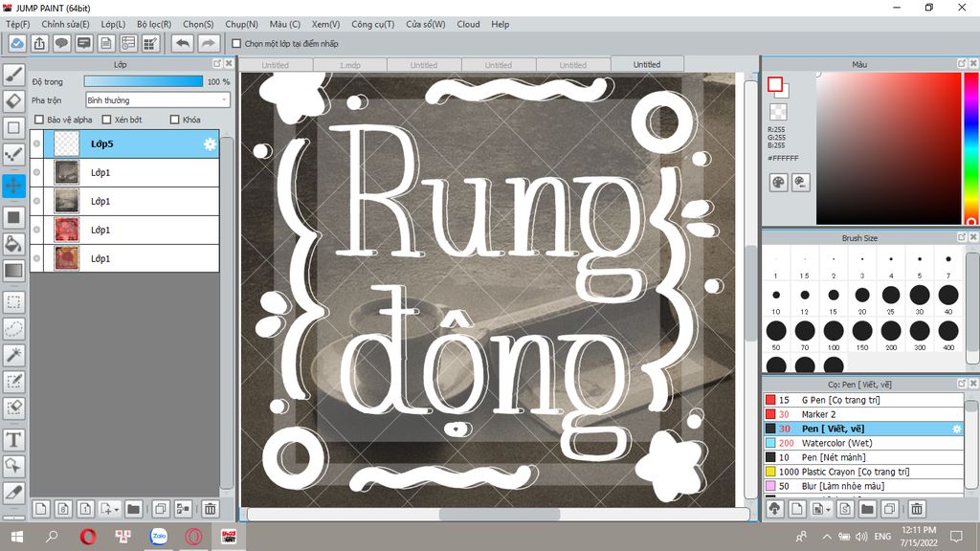Open the Pha trộn blend mode dropdown
980x551 pixels.
(158, 99)
